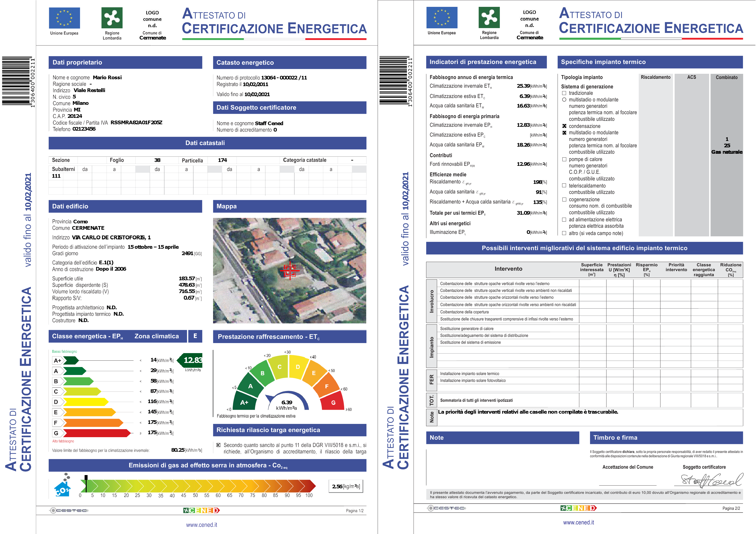Image resolution: width=756 pixels, height=534 pixels.
Task: Check the 'pompe di calore' checkbox
Action: pyautogui.click(x=564, y=159)
